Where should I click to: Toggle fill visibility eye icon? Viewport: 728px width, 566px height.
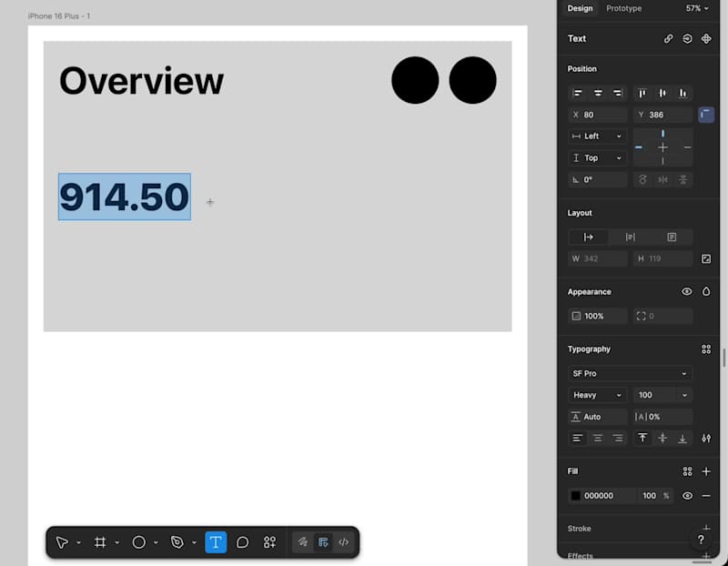(687, 496)
